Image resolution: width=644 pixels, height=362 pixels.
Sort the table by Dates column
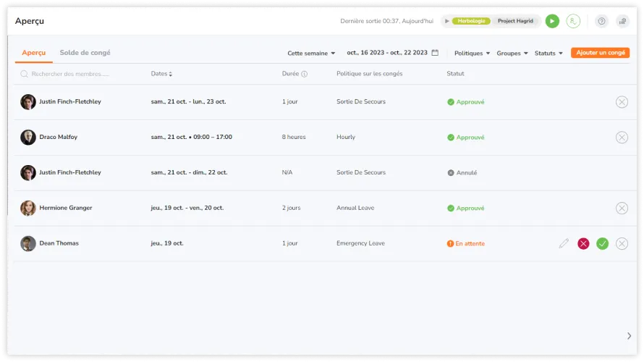pos(161,74)
